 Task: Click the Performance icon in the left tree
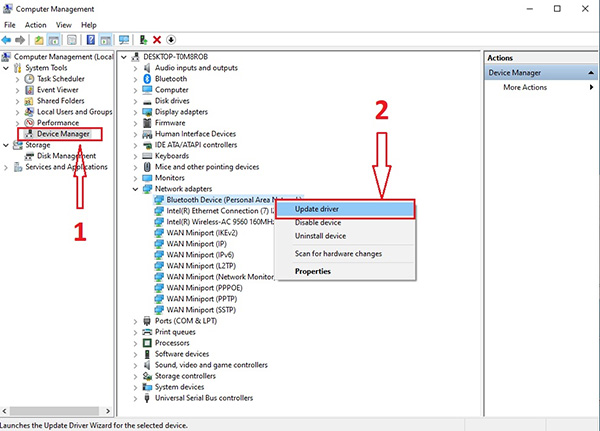30,123
